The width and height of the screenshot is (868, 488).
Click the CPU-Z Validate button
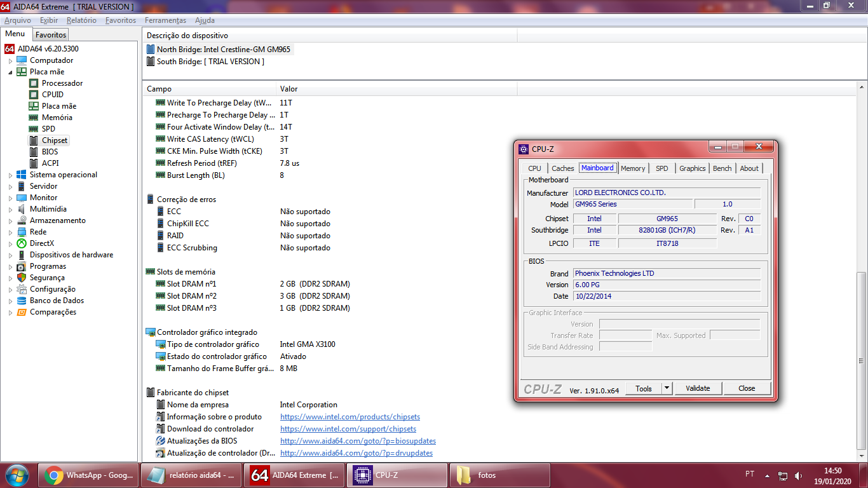pyautogui.click(x=698, y=388)
